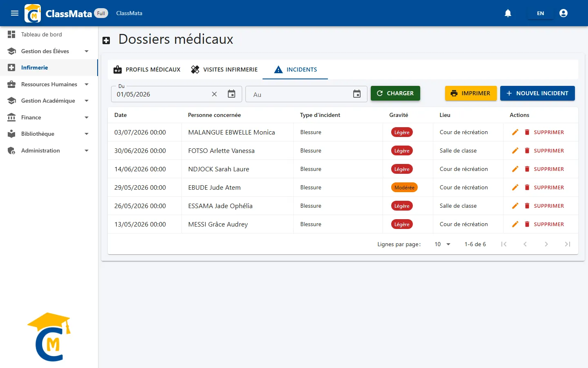
Task: Go to first page of incidents
Action: [x=504, y=244]
